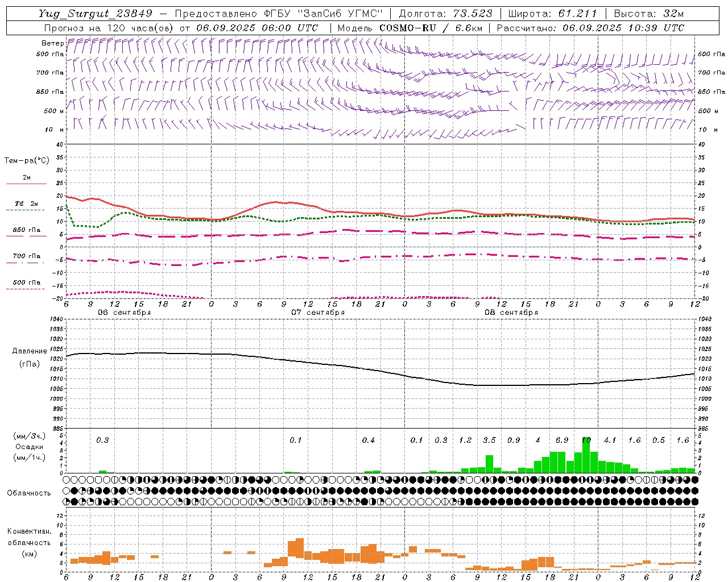Click the 3.5 precipitation amount

pos(489,440)
